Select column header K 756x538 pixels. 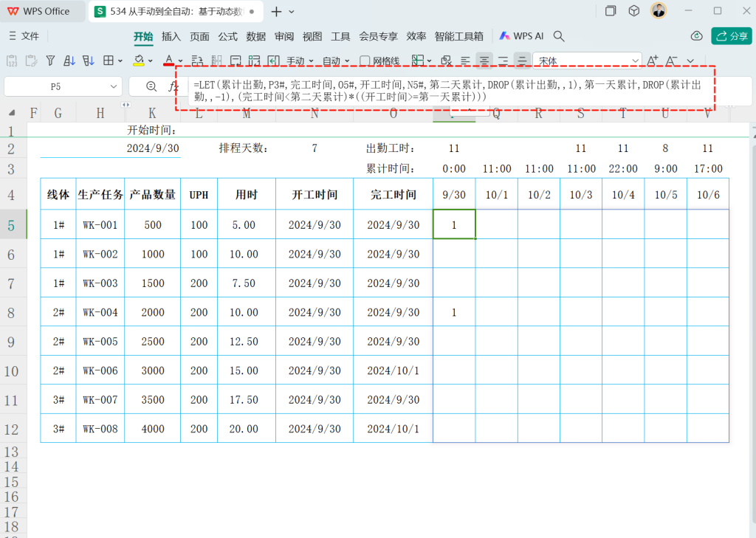pyautogui.click(x=152, y=114)
